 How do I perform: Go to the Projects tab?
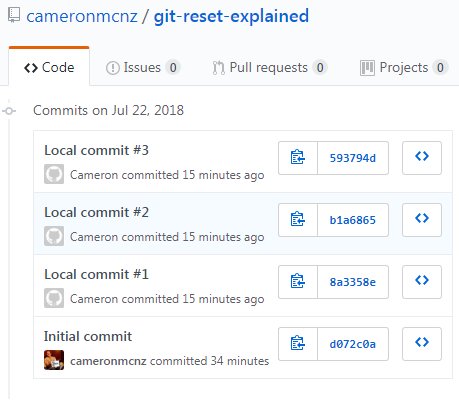pos(404,68)
